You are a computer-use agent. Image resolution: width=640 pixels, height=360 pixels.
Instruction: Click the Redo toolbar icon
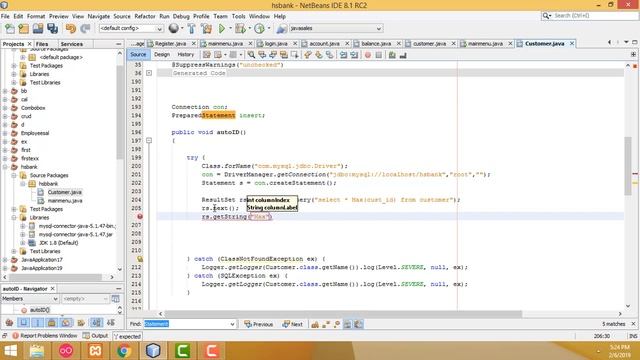[x=85, y=29]
